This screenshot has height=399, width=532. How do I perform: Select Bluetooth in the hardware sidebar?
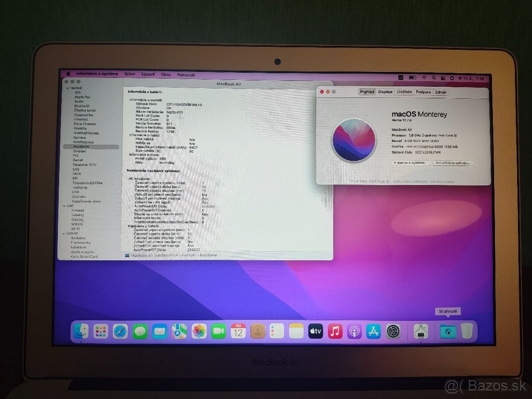coord(82,106)
